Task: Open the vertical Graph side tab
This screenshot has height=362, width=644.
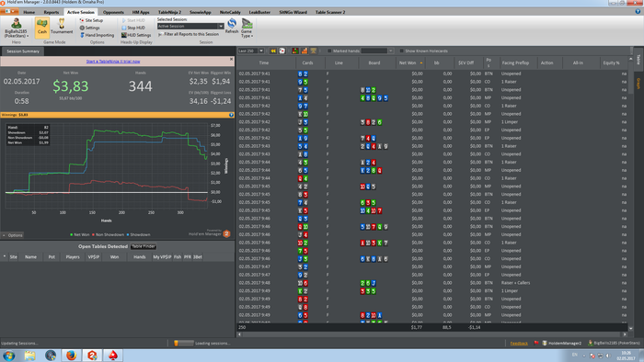Action: point(638,84)
